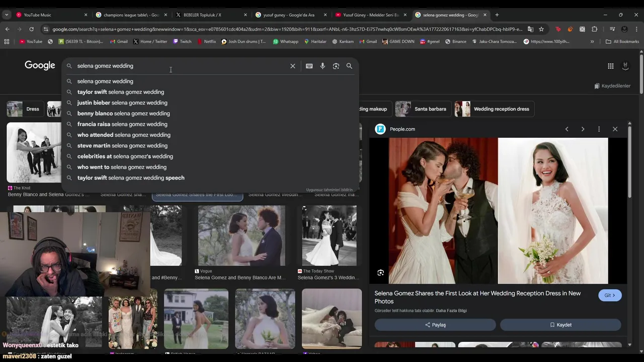Open the Chrome three-dot menu
Viewport: 644px width, 362px height.
point(636,29)
